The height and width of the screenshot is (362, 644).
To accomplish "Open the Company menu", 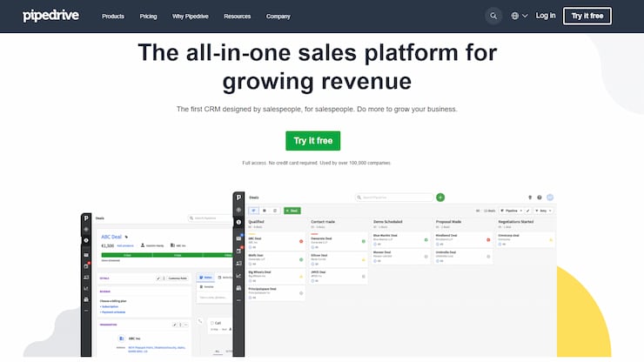I will [278, 17].
